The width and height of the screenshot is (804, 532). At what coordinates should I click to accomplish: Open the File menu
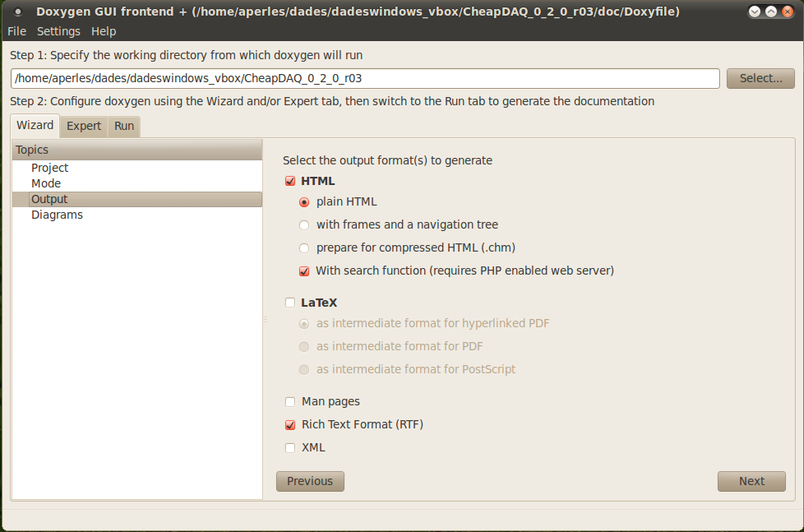17,31
